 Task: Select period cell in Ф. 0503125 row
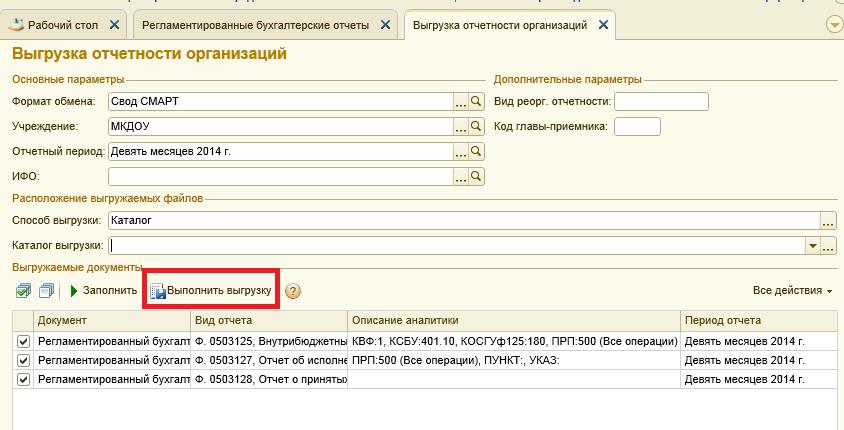click(759, 341)
